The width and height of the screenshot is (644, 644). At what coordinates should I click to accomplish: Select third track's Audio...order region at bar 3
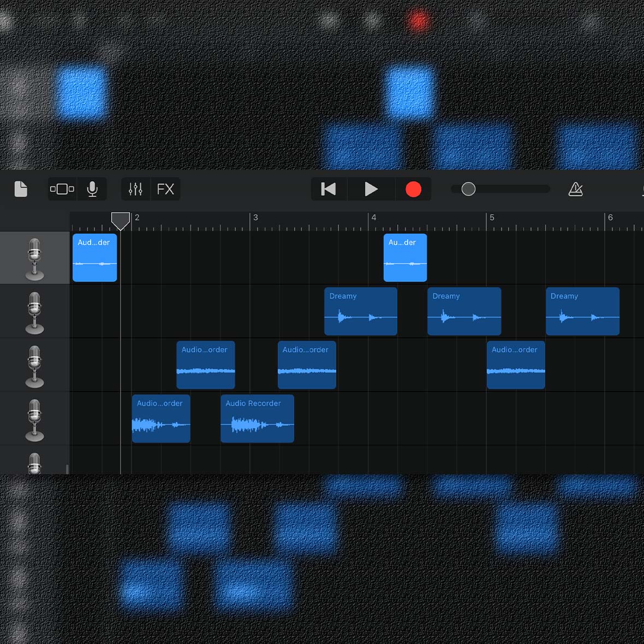coord(307,365)
